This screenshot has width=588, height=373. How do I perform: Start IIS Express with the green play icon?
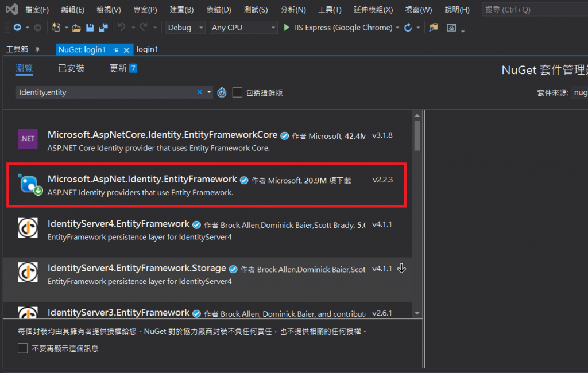[x=287, y=28]
